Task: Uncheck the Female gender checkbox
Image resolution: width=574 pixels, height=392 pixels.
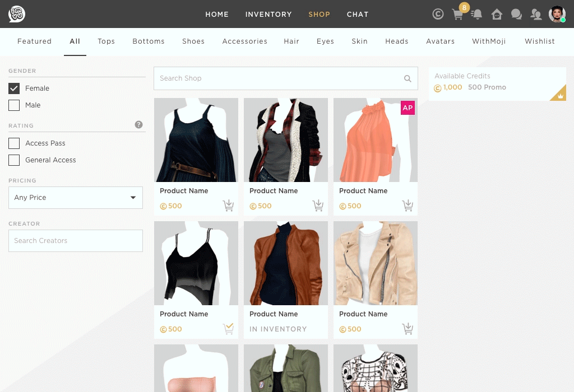Action: [x=14, y=88]
